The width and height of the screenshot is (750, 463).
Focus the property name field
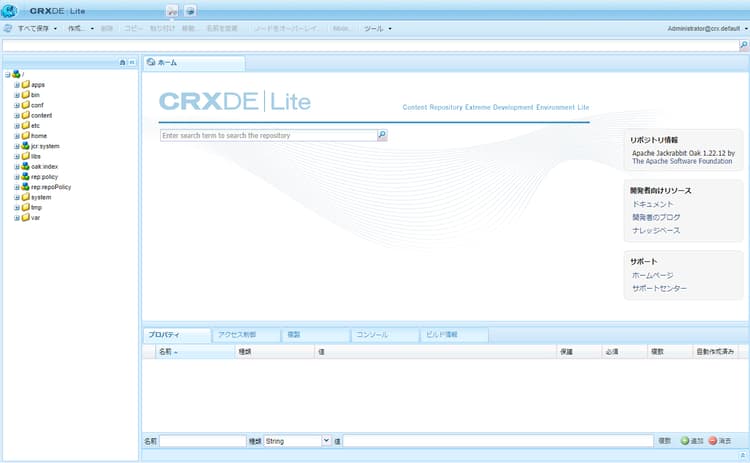[202, 441]
